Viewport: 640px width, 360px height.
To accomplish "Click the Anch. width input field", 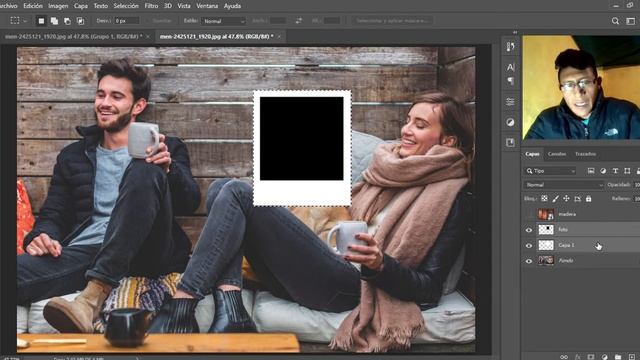I will [x=278, y=20].
